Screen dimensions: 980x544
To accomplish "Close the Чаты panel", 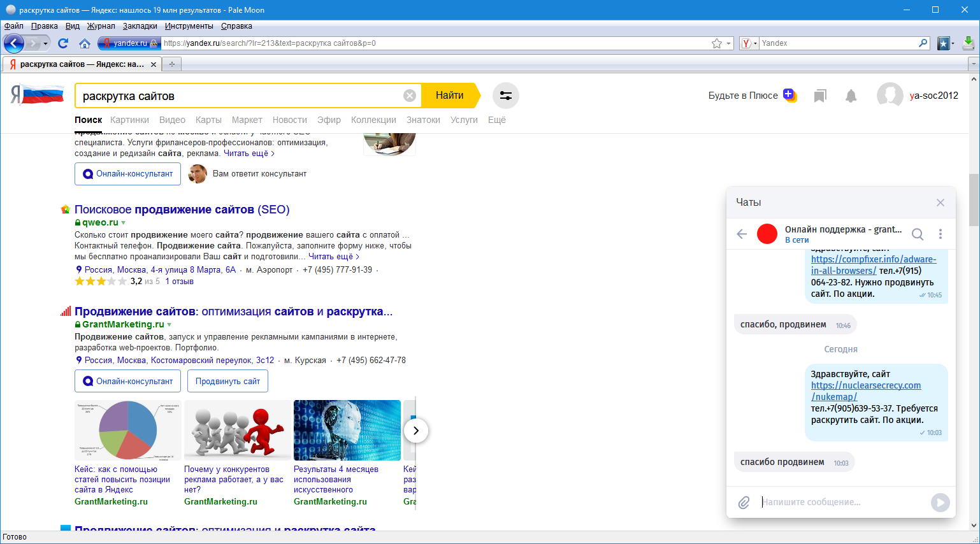I will tap(940, 203).
